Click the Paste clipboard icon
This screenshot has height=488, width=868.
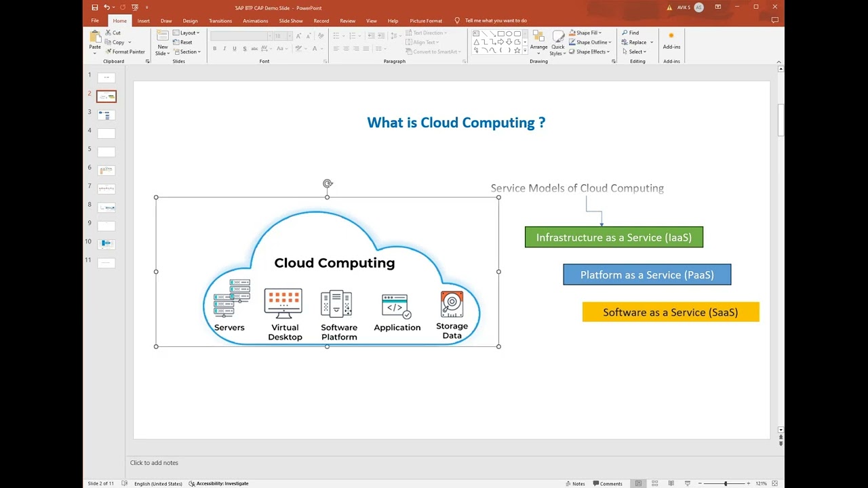95,37
